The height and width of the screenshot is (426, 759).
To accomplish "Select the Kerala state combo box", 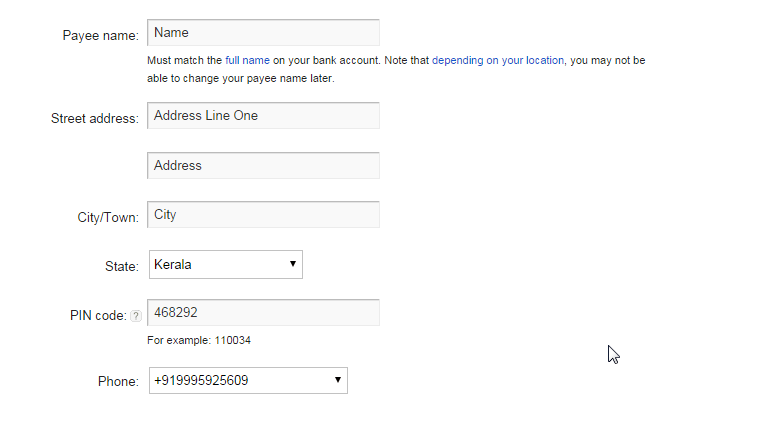I will coord(226,264).
